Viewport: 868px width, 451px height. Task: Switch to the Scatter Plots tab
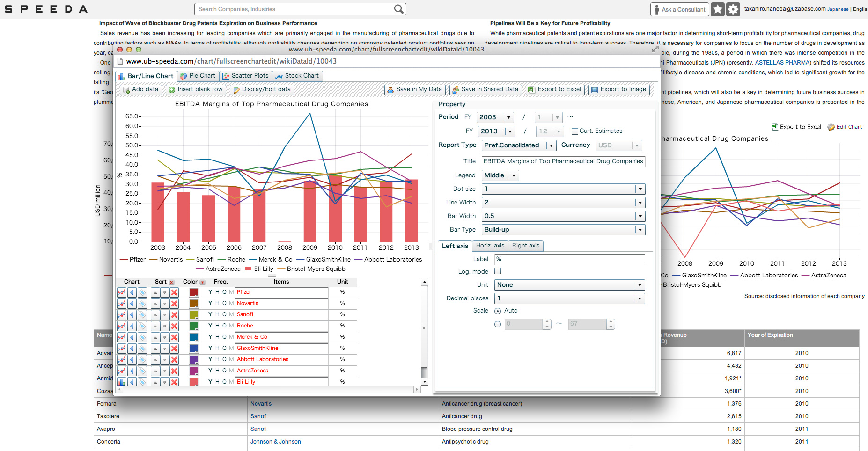click(246, 76)
